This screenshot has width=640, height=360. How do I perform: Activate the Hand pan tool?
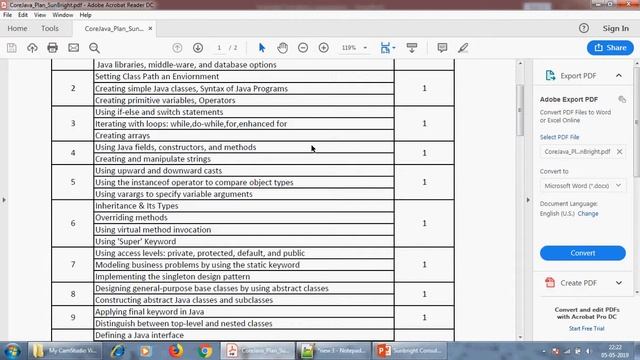point(282,48)
